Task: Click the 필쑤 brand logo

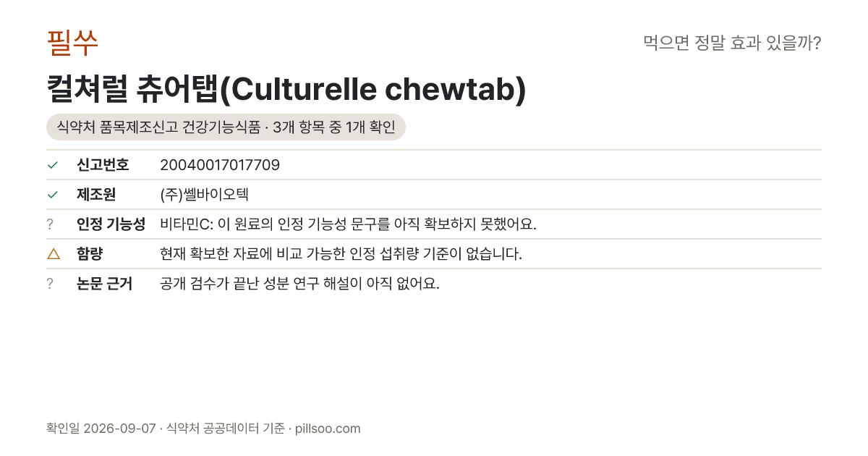Action: pos(72,43)
